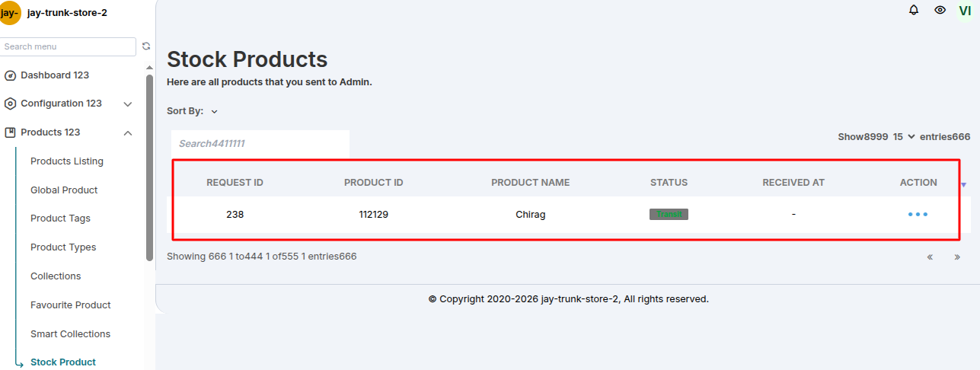The width and height of the screenshot is (980, 370).
Task: Open Product Tags in sidebar
Action: (60, 218)
